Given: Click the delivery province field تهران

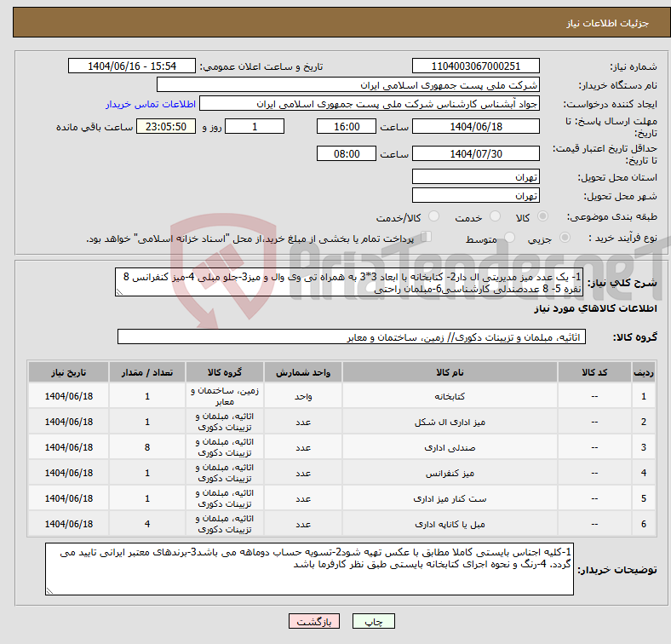Looking at the screenshot, I should click(475, 176).
